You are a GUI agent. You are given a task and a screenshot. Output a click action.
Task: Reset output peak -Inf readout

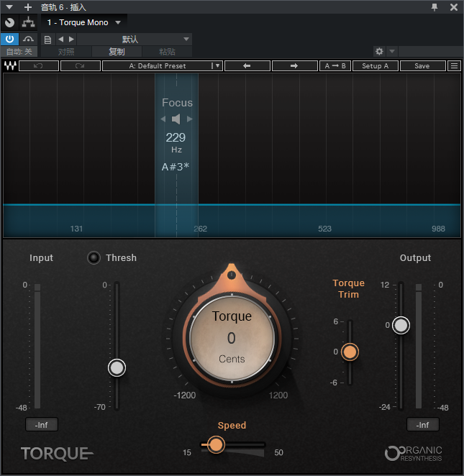pyautogui.click(x=423, y=425)
